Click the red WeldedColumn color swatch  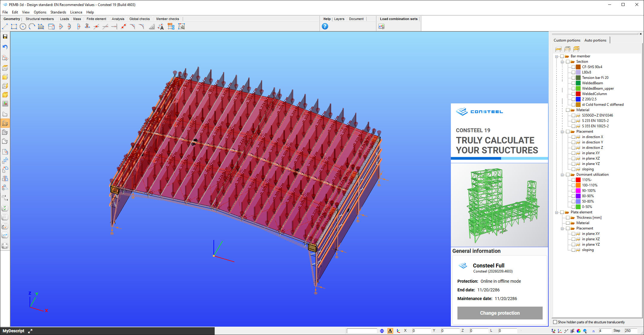[x=578, y=94]
